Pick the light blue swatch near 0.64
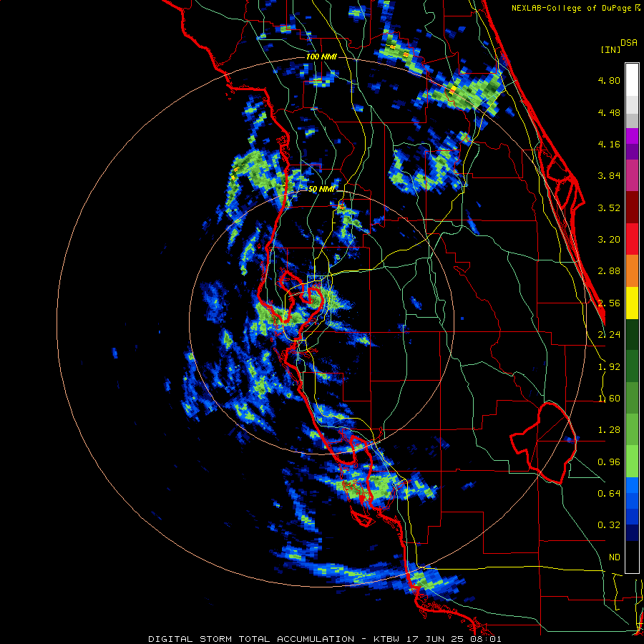The image size is (644, 644). coord(632,485)
